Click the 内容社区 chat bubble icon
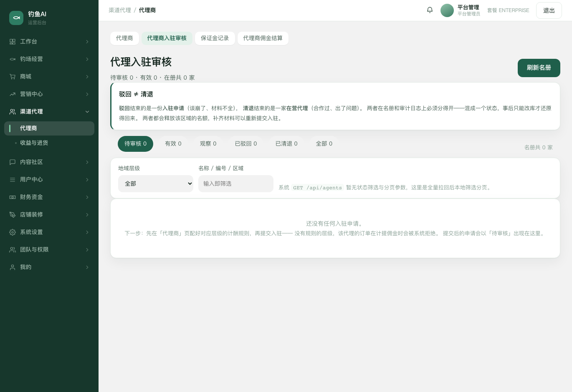The image size is (572, 392). [x=13, y=162]
